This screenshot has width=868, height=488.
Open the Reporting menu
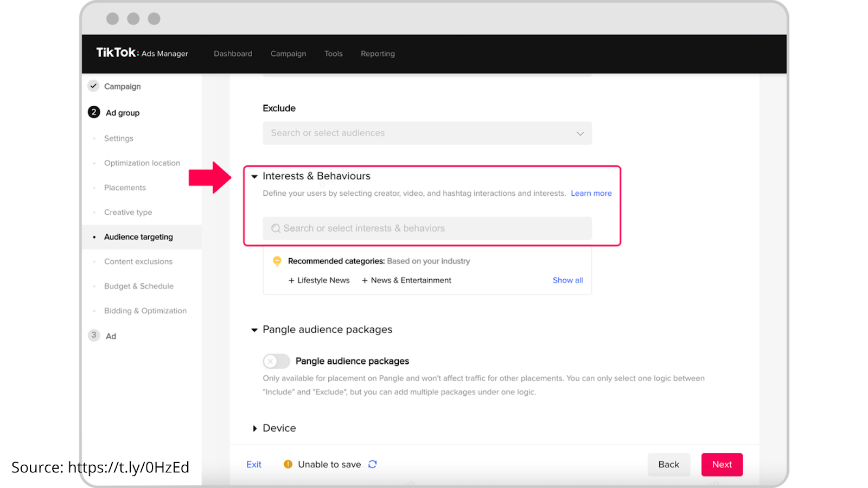tap(378, 54)
